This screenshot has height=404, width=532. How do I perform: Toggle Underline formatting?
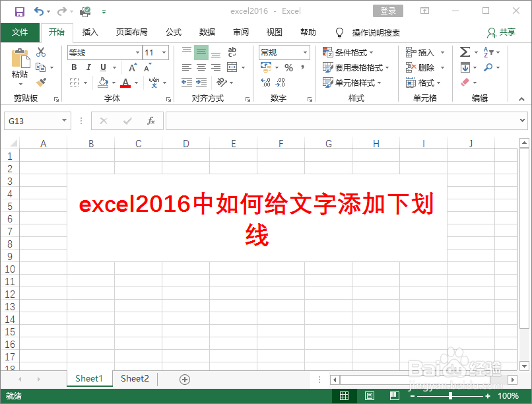click(104, 67)
